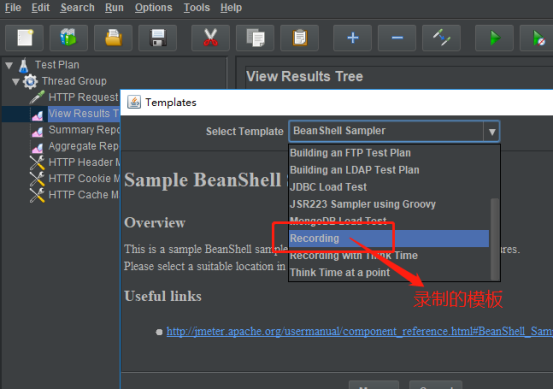Click the HTTP Request sampler pipette icon
554x389 pixels.
[x=37, y=97]
